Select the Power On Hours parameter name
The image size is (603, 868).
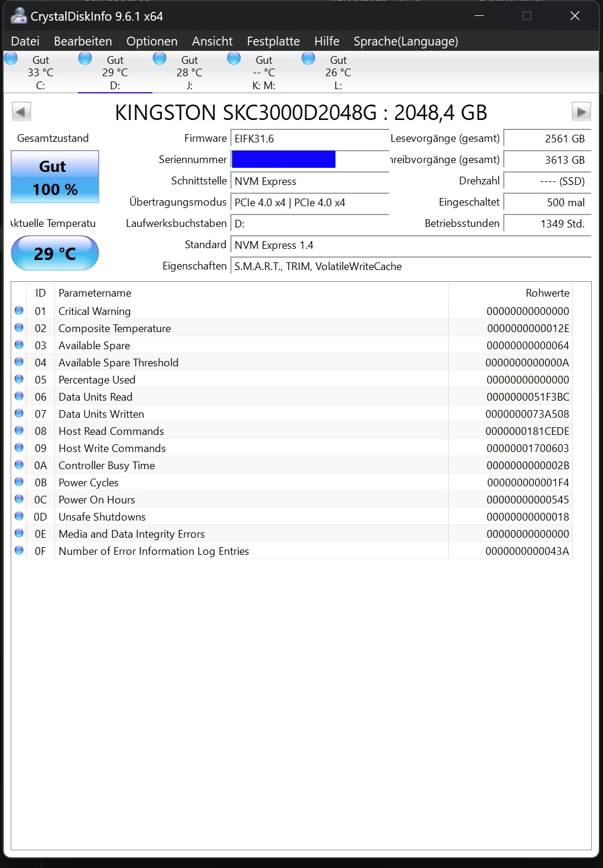pos(97,500)
